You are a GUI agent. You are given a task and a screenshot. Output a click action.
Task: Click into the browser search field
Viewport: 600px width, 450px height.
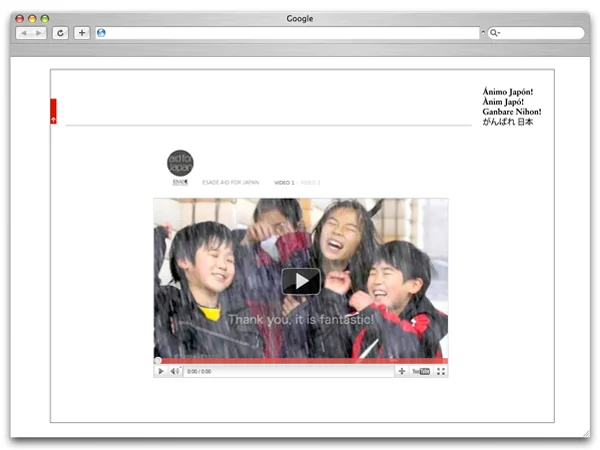[536, 33]
